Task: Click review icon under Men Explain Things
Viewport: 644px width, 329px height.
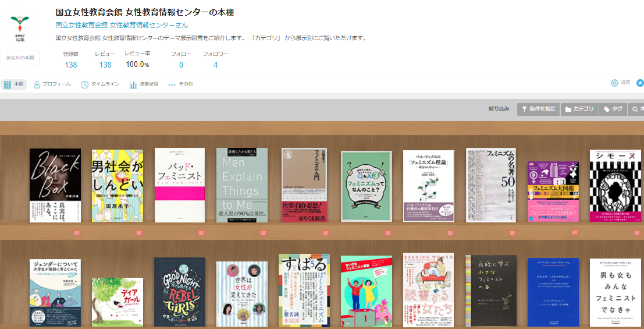Action: point(264,233)
